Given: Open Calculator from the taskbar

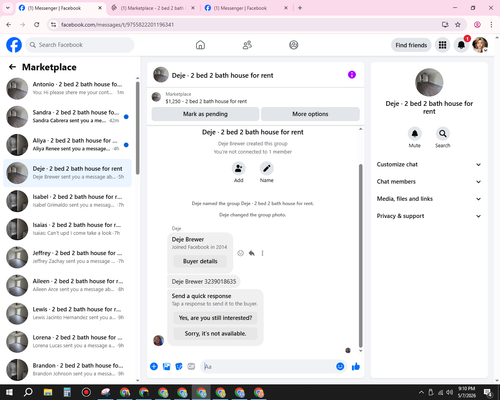Looking at the screenshot, I should 67,392.
